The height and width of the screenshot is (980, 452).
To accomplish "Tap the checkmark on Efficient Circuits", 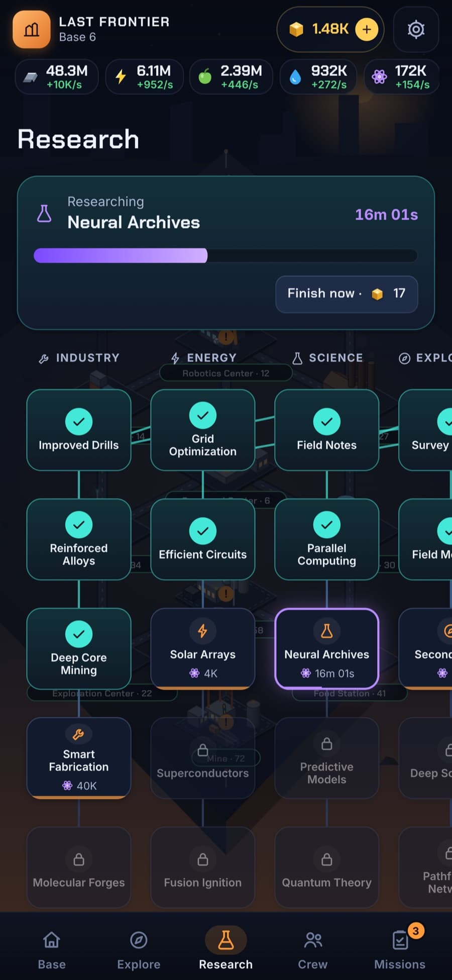I will click(x=203, y=531).
